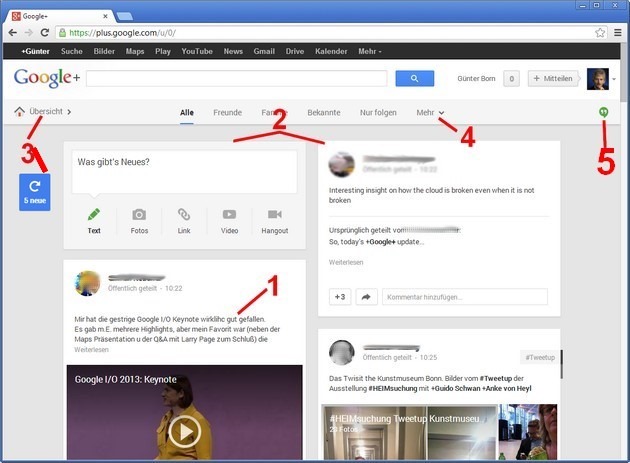Click the Link chain icon

pyautogui.click(x=184, y=214)
